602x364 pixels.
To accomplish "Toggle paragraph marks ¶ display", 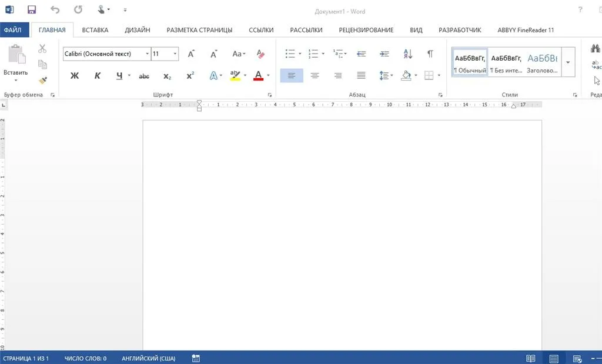I will point(430,54).
